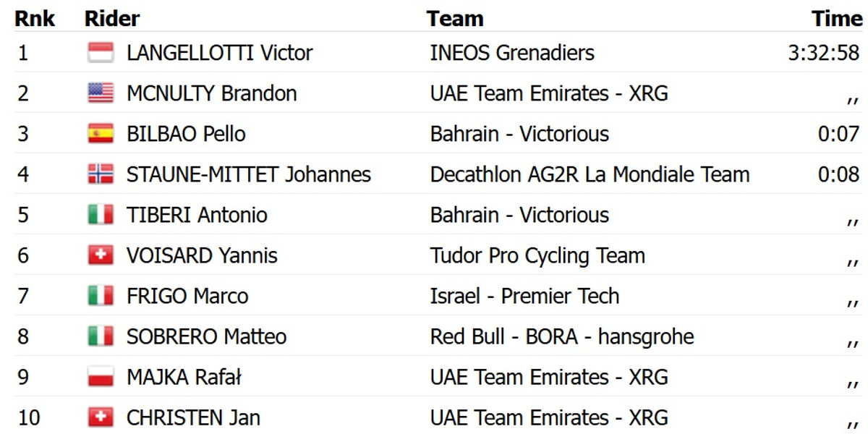Click the Spanish flag beside Bilbao
The height and width of the screenshot is (434, 868).
pos(101,134)
